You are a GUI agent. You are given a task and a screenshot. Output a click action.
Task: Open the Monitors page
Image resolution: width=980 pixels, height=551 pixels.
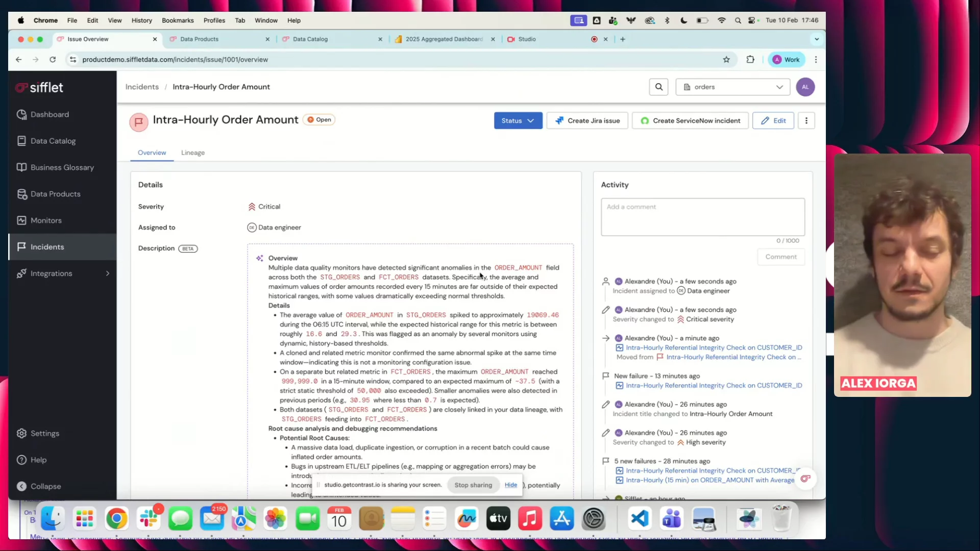[x=46, y=220]
